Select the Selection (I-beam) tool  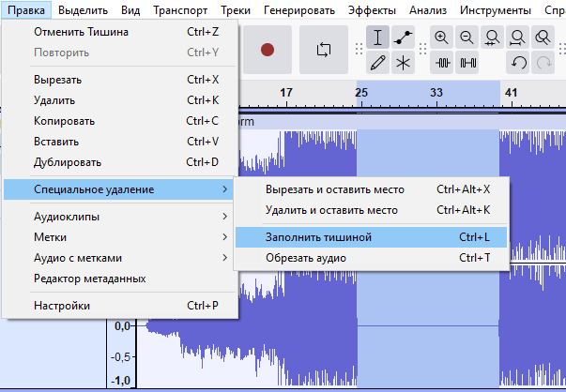(x=377, y=38)
